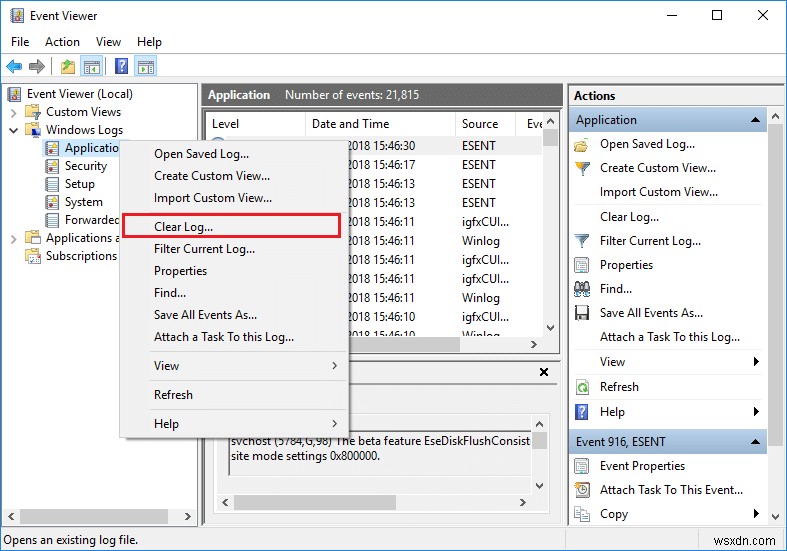Click the Security log icon in tree
Screen dimensions: 787x551
pos(52,166)
